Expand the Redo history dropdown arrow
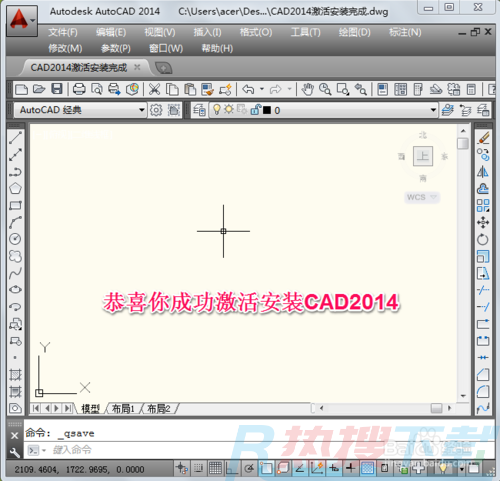 click(x=289, y=89)
